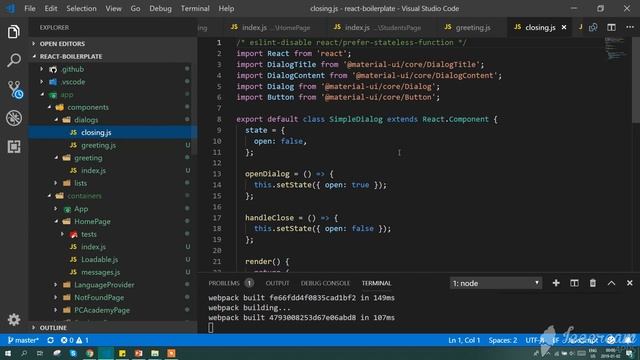The width and height of the screenshot is (640, 360).
Task: Open the Manage settings gear
Action: pyautogui.click(x=13, y=320)
